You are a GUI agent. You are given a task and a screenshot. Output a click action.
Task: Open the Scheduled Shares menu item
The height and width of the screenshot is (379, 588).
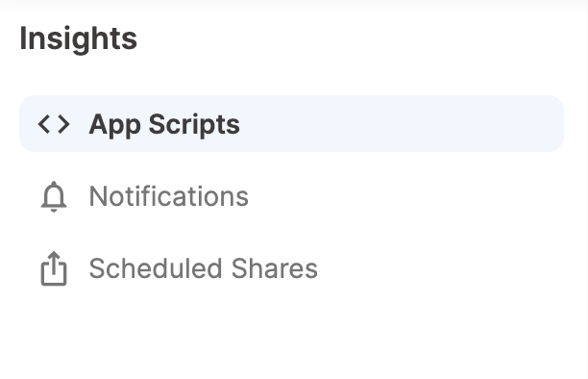click(x=291, y=268)
